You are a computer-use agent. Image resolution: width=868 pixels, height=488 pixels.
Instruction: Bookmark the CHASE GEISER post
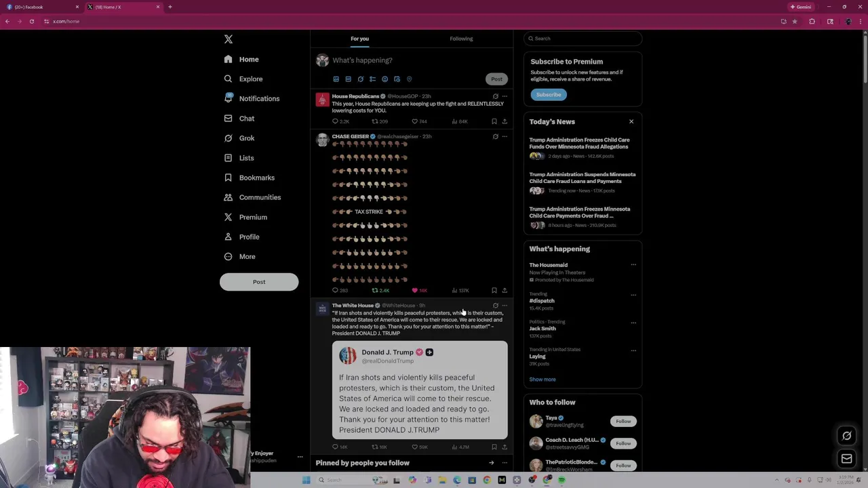[x=494, y=290]
